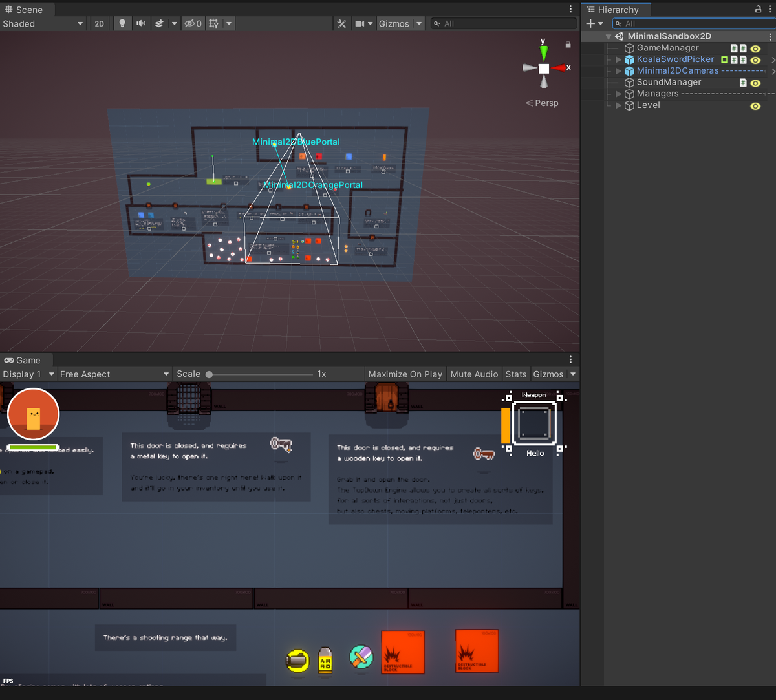Viewport: 776px width, 700px height.
Task: Expand KoalaSwordPicker prefab in Hierarchy
Action: 619,59
